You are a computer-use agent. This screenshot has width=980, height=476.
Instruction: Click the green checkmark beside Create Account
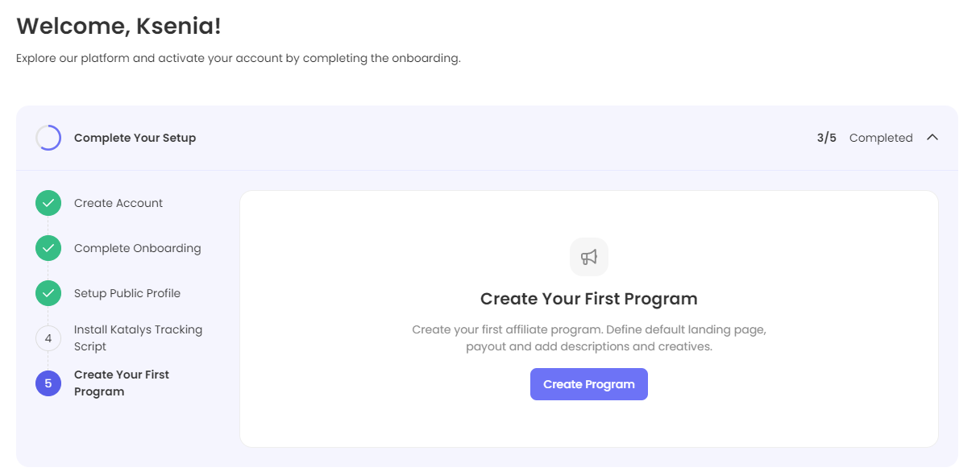point(48,203)
